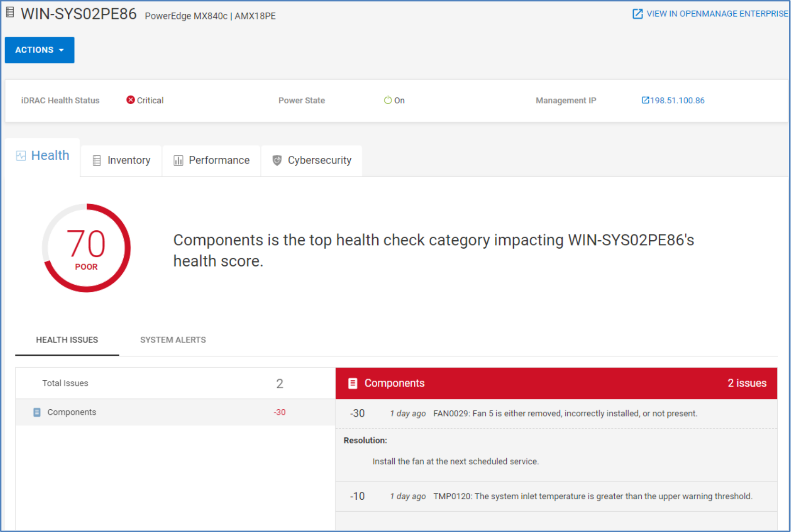The width and height of the screenshot is (791, 532).
Task: Open the 198.51.100.86 management IP link
Action: coord(677,100)
